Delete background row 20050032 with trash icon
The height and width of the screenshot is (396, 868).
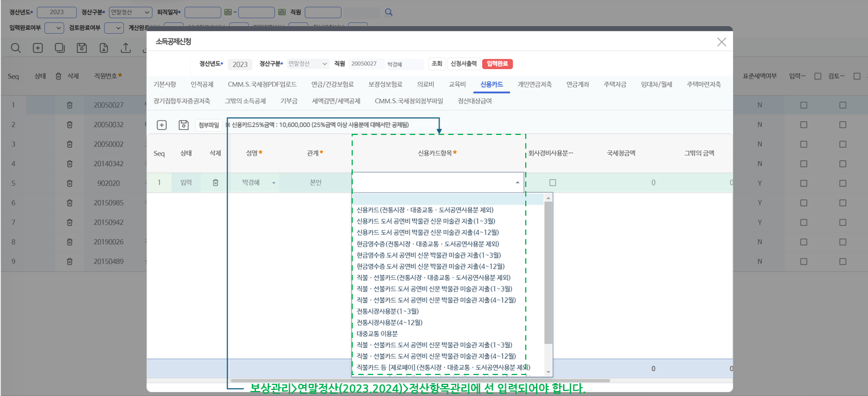click(70, 124)
